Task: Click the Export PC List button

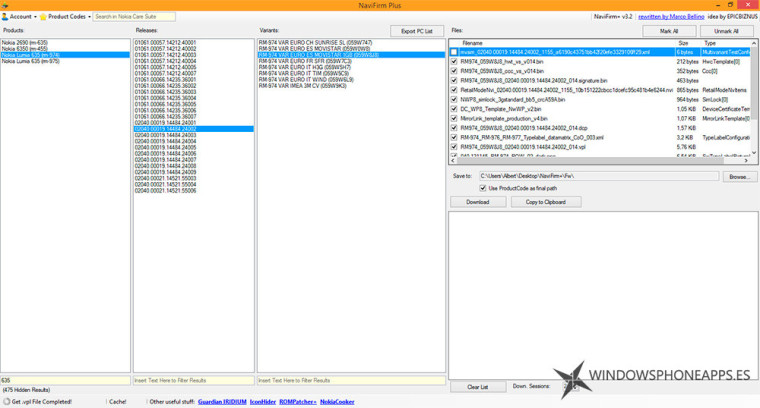Action: pyautogui.click(x=417, y=31)
